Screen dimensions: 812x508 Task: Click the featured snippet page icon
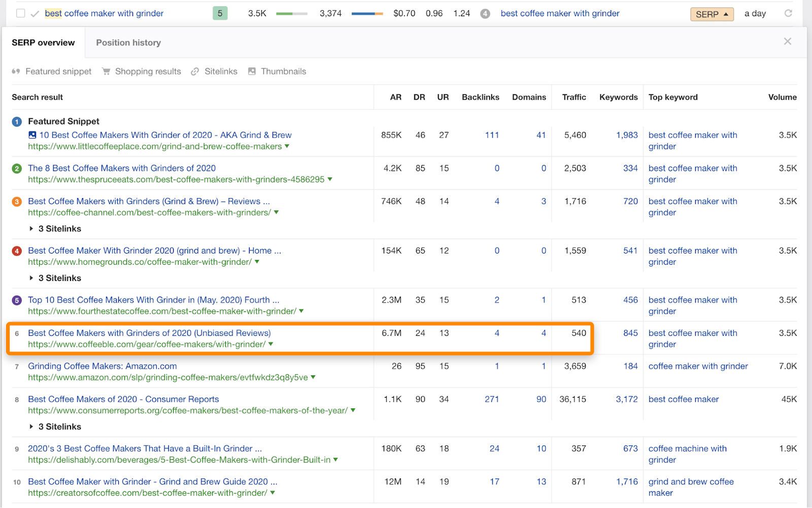point(32,135)
